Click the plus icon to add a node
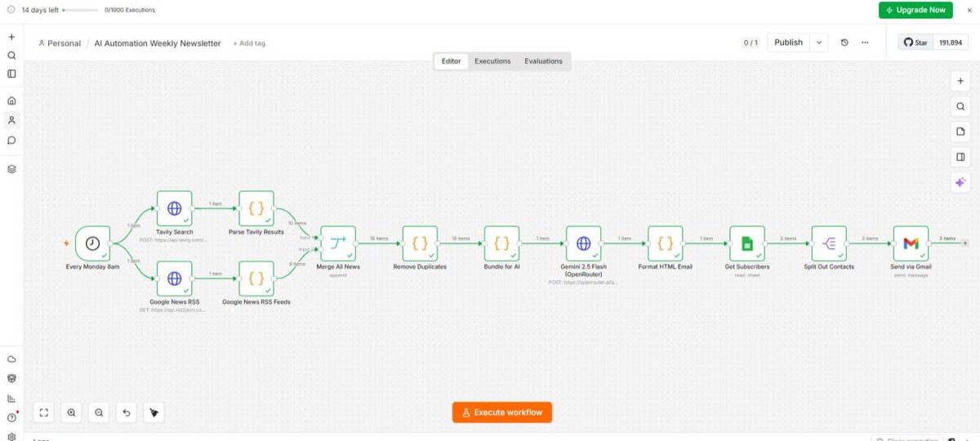Viewport: 980px width, 441px height. point(960,81)
